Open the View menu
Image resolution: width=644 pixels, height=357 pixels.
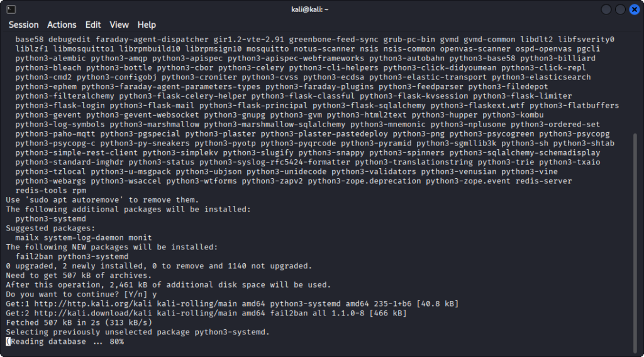coord(119,25)
